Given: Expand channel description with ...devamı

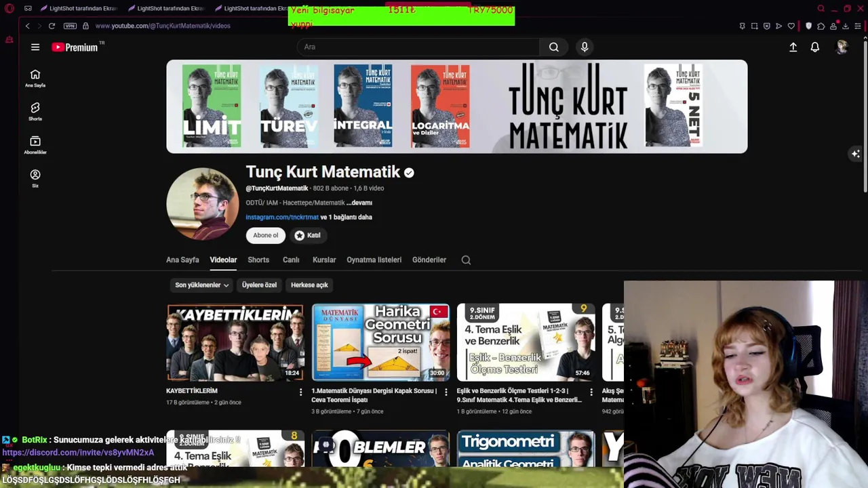Looking at the screenshot, I should pyautogui.click(x=359, y=203).
